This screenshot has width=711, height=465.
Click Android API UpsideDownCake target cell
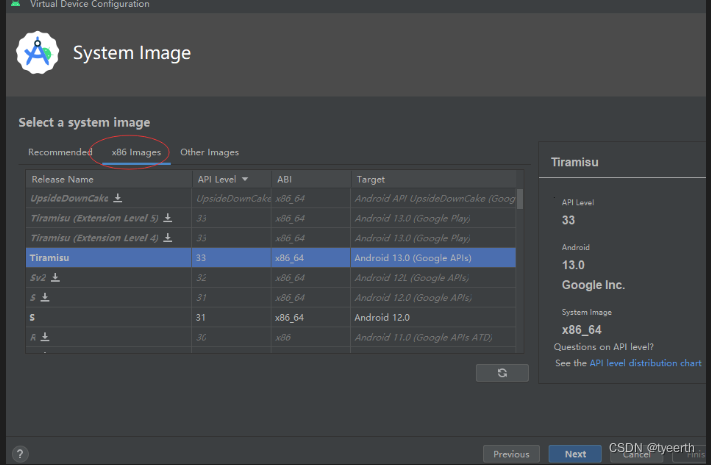pos(435,198)
